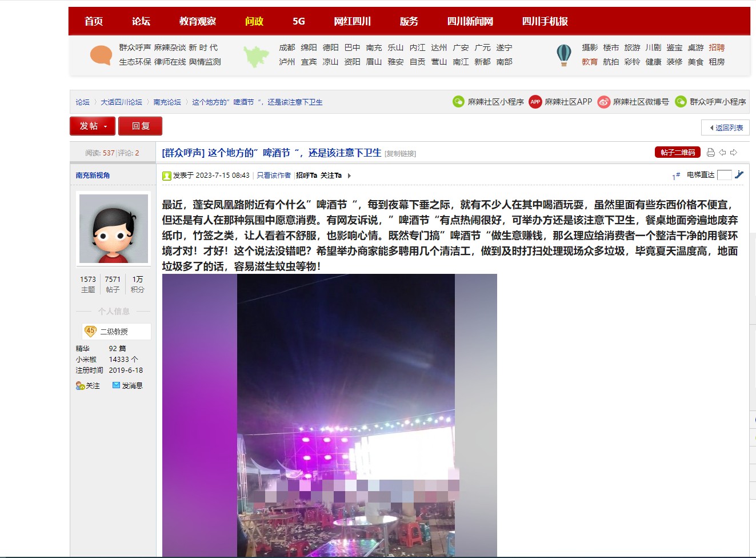
Task: Switch to the 问政 navigation tab
Action: coord(254,21)
